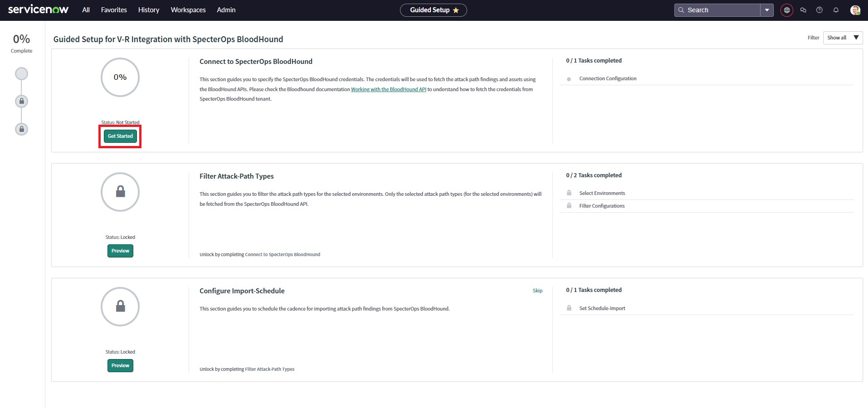The height and width of the screenshot is (408, 868).
Task: Open the notifications bell icon
Action: [836, 10]
